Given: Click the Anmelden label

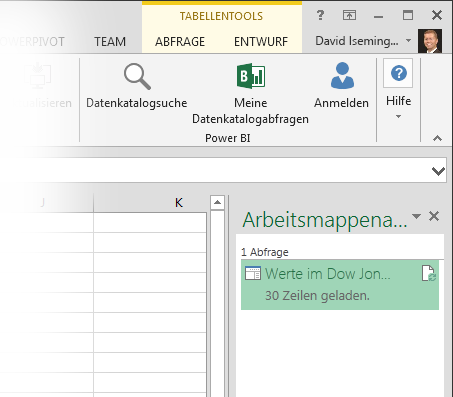Looking at the screenshot, I should (x=341, y=103).
